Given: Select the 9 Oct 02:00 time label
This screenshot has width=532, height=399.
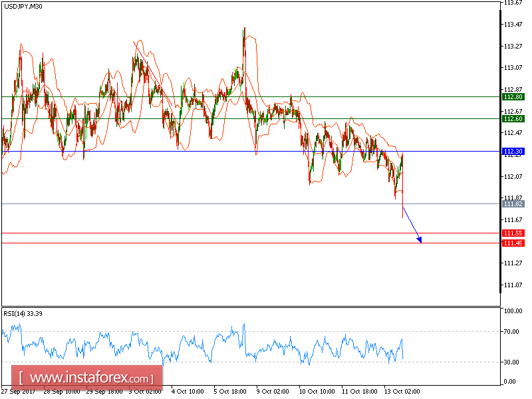Looking at the screenshot, I should 273,392.
